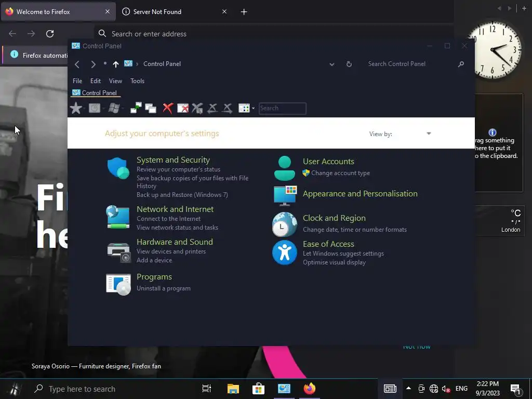Viewport: 532px width, 399px height.
Task: Click the red X close tab icon
Action: pyautogui.click(x=168, y=108)
